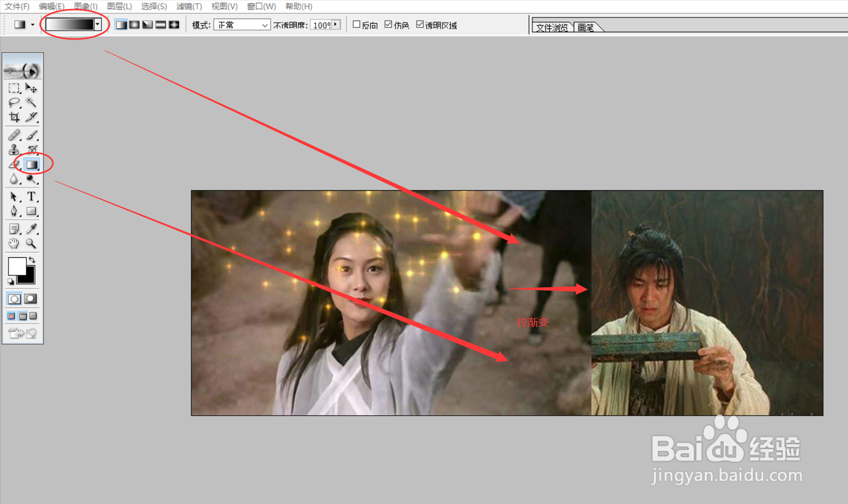Click the black background color swatch
The height and width of the screenshot is (504, 848).
pyautogui.click(x=29, y=277)
